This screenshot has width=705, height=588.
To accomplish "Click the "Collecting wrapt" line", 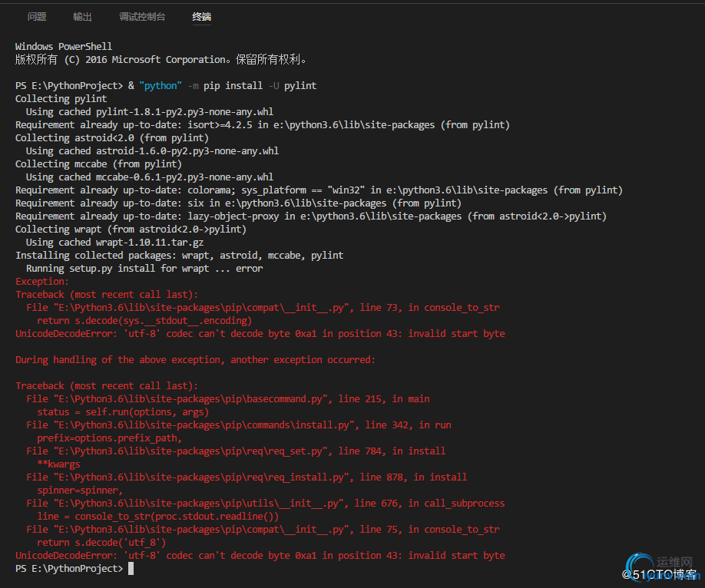I will pos(131,229).
